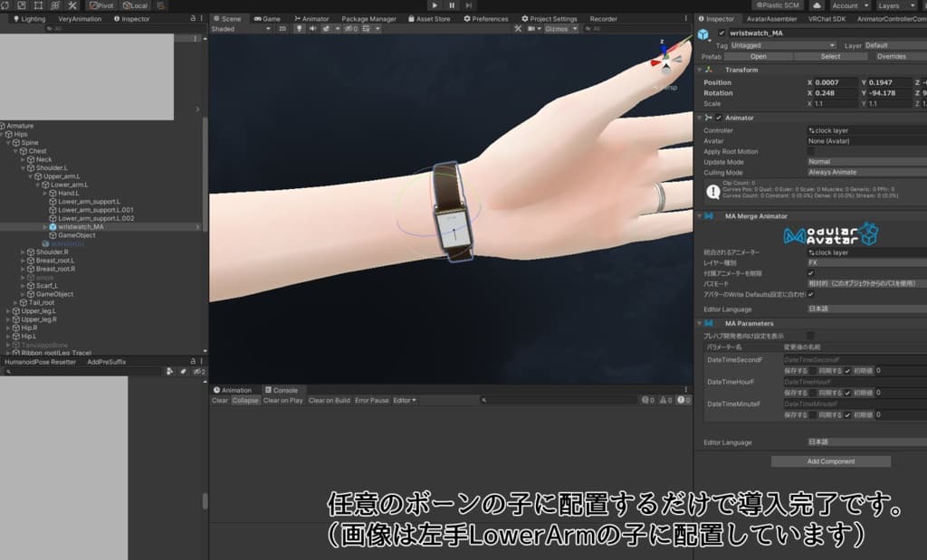The height and width of the screenshot is (560, 927).
Task: Toggle scene audio speaker icon
Action: 312,29
